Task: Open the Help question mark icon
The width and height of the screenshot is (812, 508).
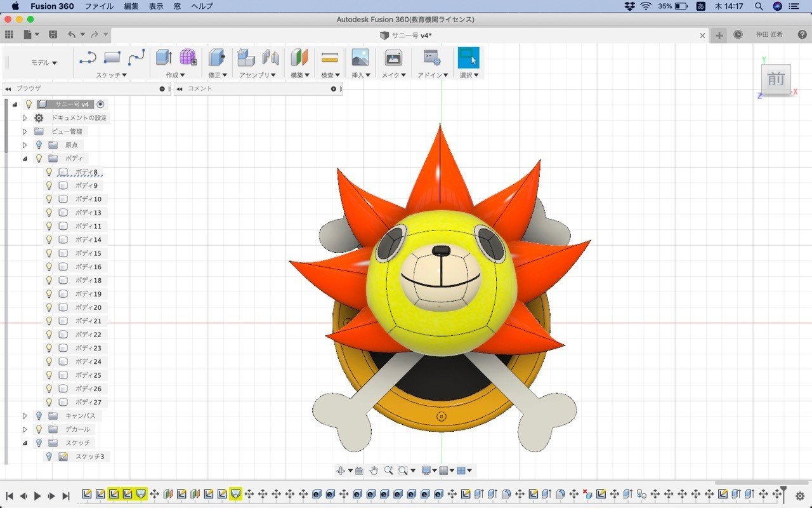Action: [x=802, y=35]
